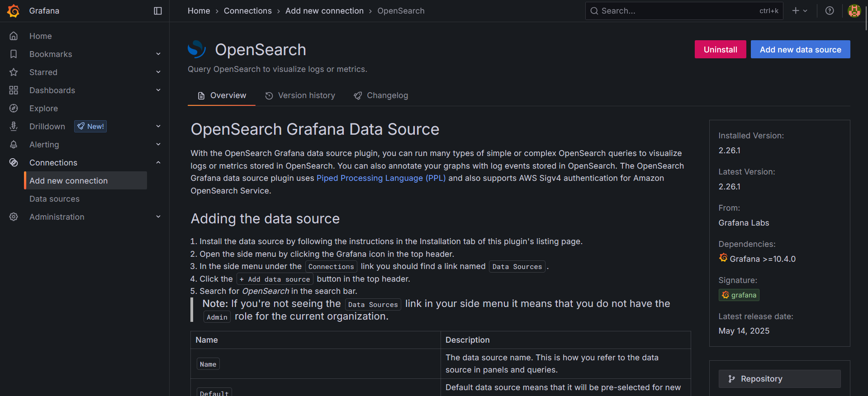
Task: Click the Explore compass icon
Action: (14, 108)
